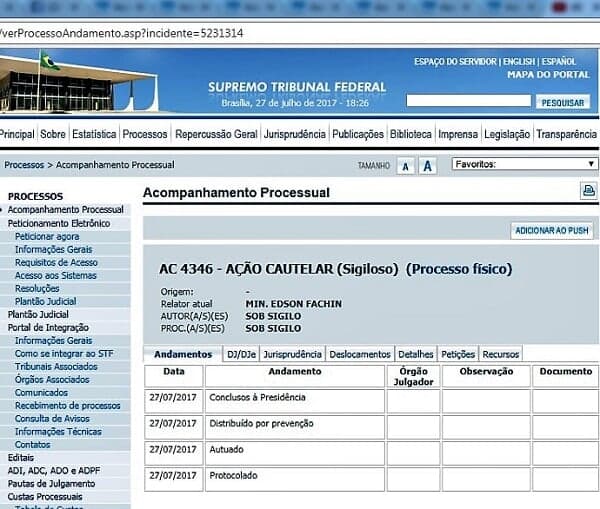Click the larger font size A icon
Image resolution: width=600 pixels, height=509 pixels.
tap(427, 166)
